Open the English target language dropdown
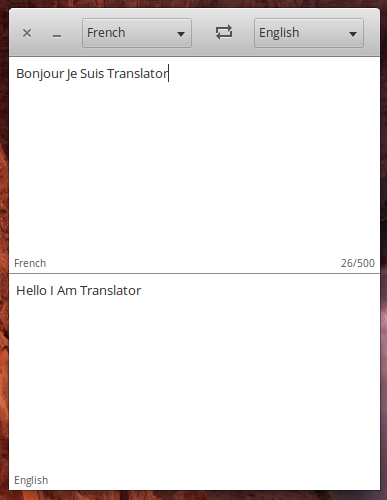 (x=309, y=33)
